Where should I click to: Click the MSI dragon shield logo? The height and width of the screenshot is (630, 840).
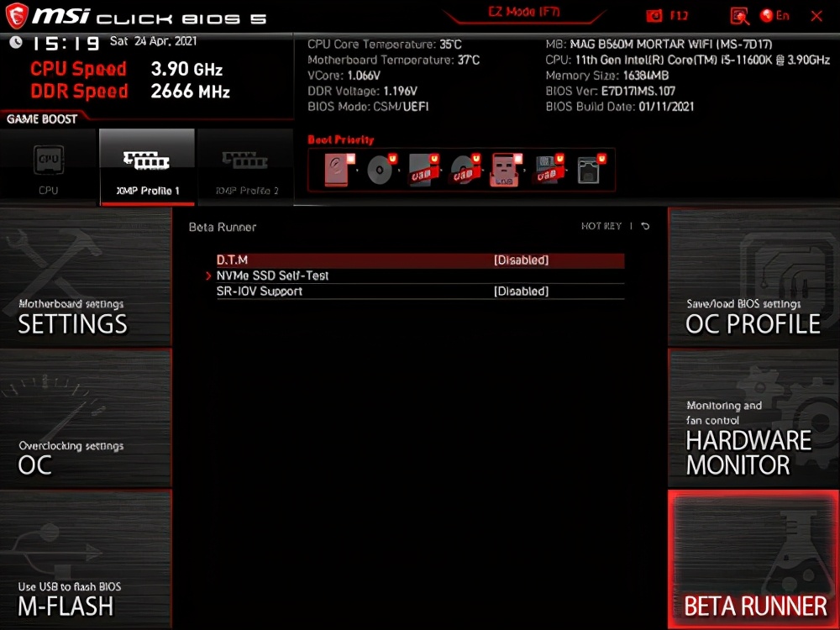click(x=16, y=15)
